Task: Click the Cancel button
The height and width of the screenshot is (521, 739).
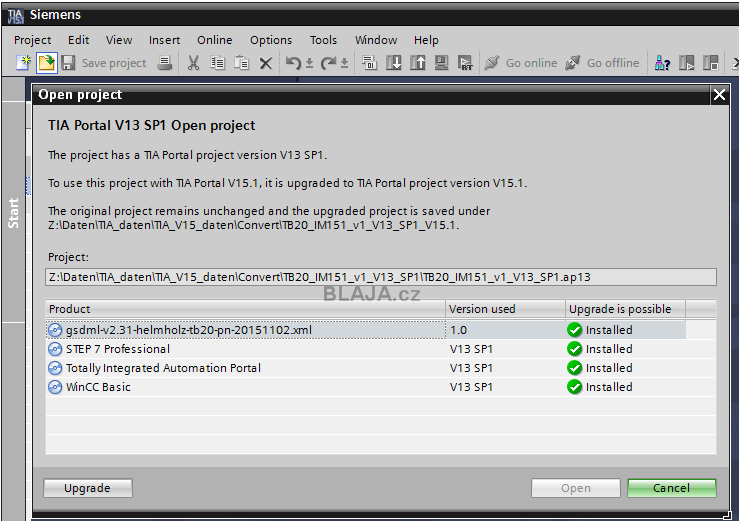Action: click(672, 488)
